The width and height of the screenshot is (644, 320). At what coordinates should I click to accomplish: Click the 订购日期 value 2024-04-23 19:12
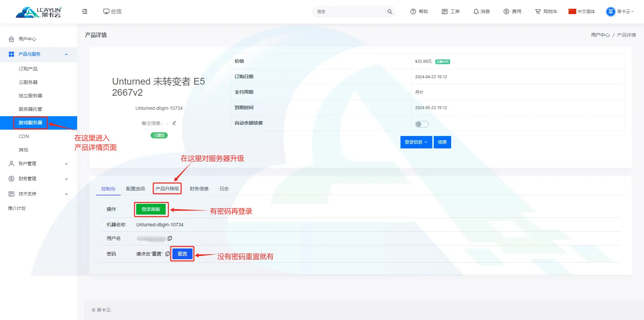(x=431, y=77)
